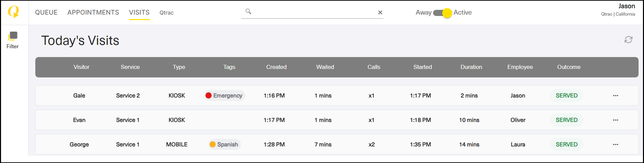644x163 pixels.
Task: Open more options for Gale's visit
Action: click(x=615, y=96)
